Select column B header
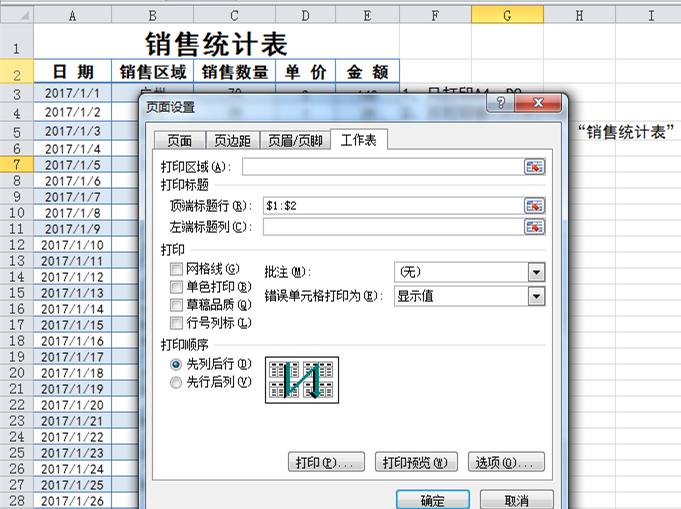This screenshot has height=509, width=681. pos(152,16)
